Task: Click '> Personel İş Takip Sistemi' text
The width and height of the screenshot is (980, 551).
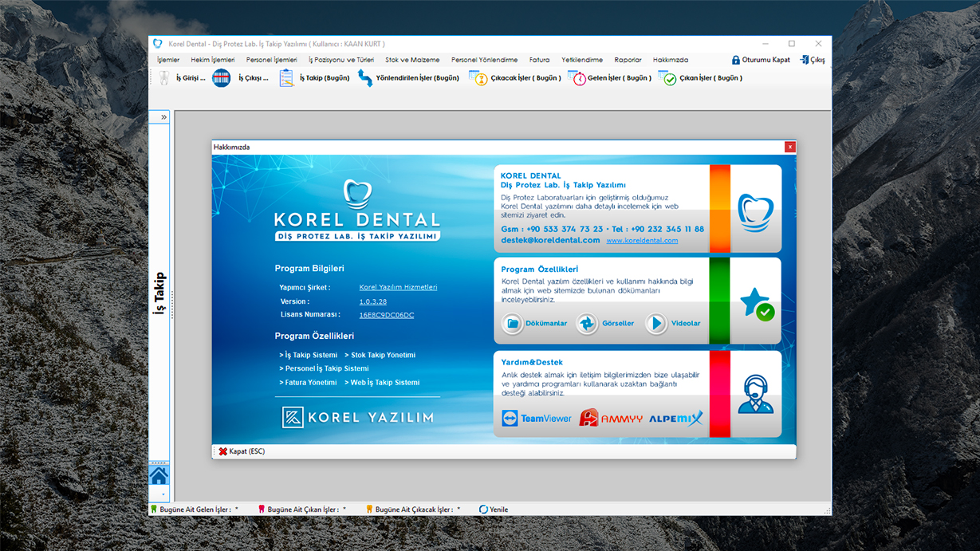Action: tap(324, 368)
